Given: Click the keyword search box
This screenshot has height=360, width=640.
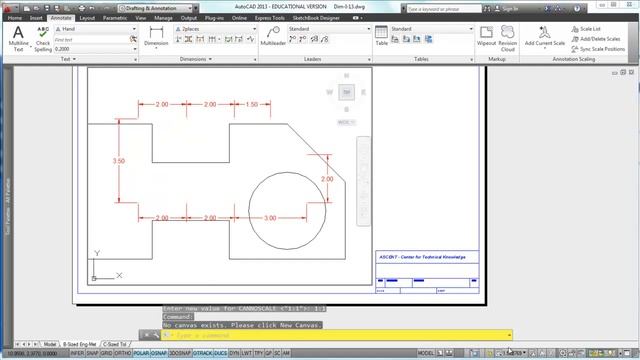Looking at the screenshot, I should pyautogui.click(x=444, y=9).
